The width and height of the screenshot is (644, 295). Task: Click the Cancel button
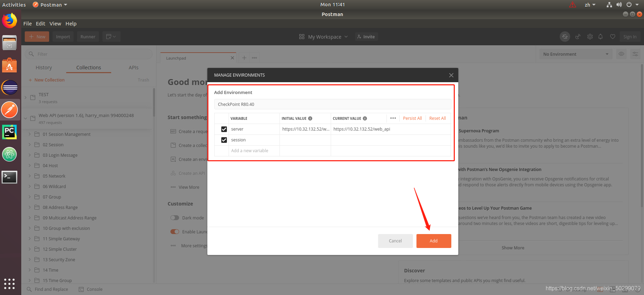395,241
